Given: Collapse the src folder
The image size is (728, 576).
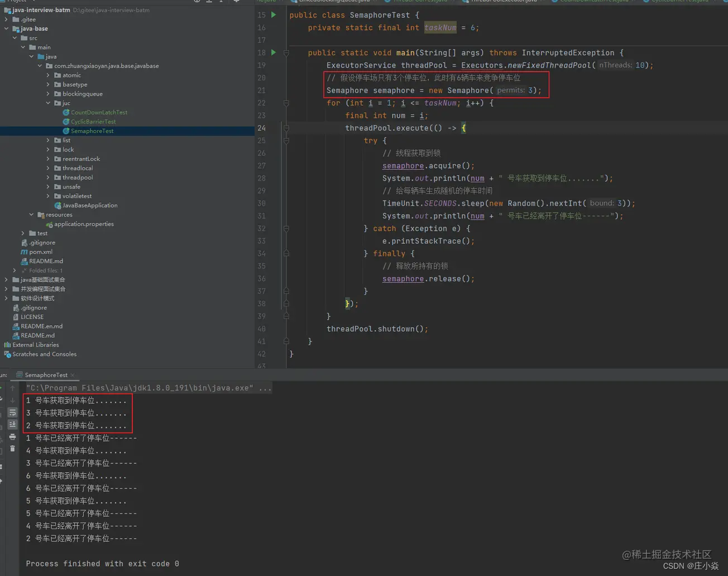Looking at the screenshot, I should point(15,38).
